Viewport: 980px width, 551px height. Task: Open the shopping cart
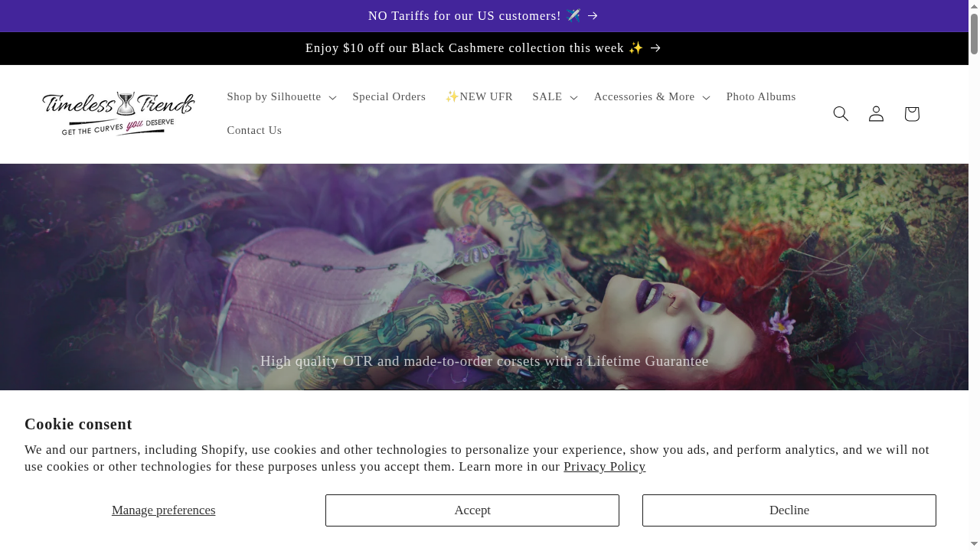911,113
